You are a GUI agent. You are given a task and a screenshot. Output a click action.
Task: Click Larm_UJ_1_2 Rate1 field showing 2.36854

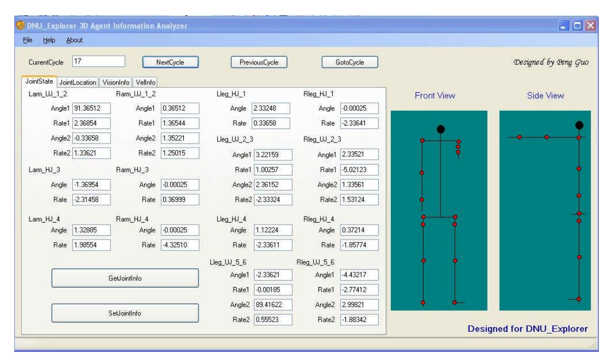91,123
